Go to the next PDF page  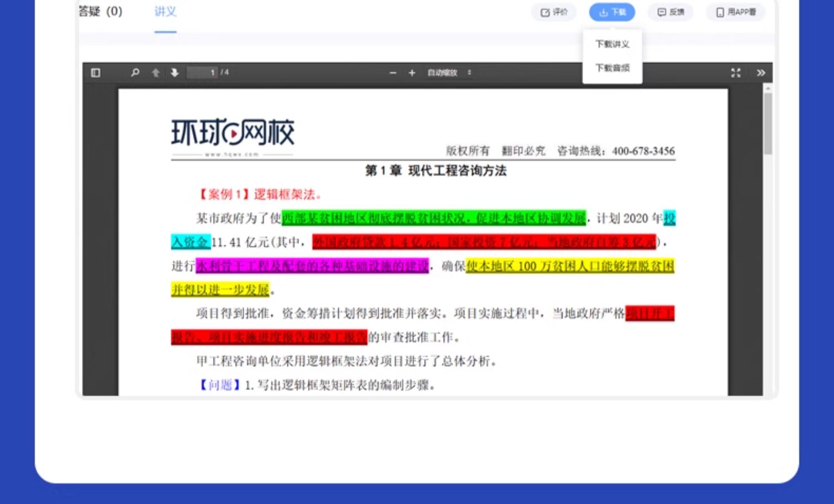[175, 73]
